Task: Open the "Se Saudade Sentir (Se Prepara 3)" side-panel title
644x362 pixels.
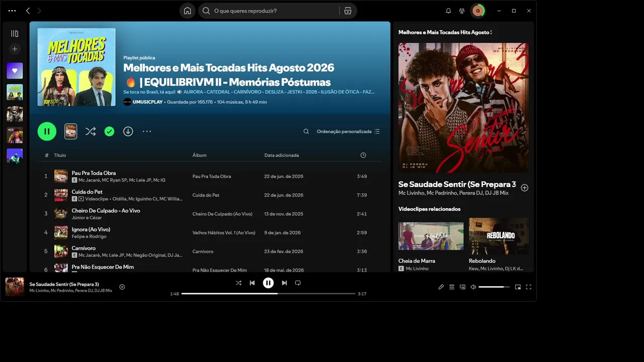Action: point(457,185)
